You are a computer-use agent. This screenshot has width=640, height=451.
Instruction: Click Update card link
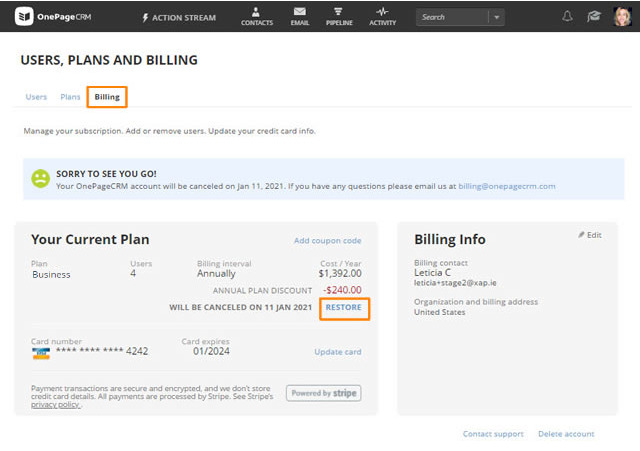338,352
